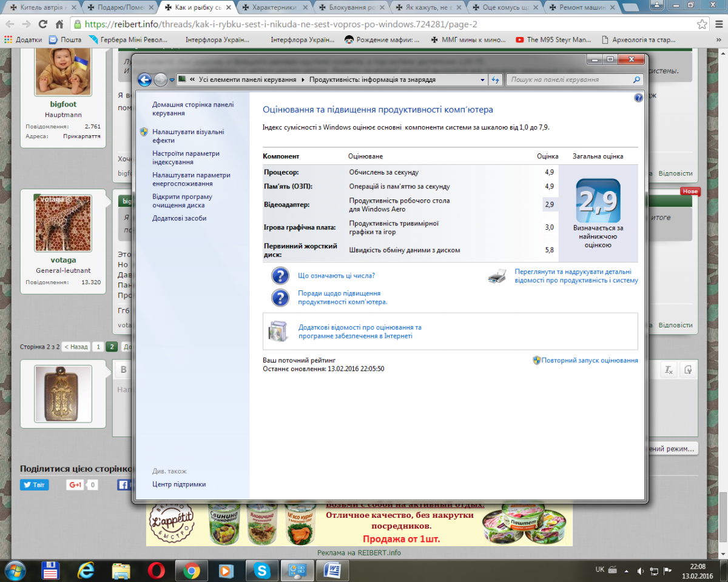Screen dimensions: 728x582
Task: Bookmark page with Chrome star icon
Action: pos(702,24)
